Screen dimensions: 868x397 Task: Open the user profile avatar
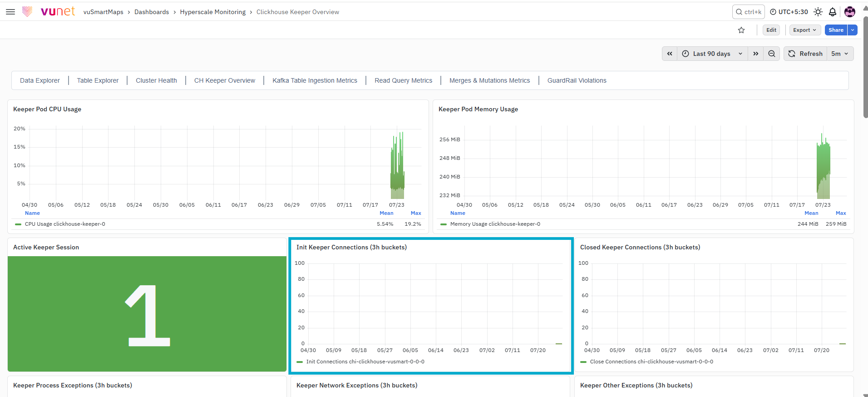tap(850, 12)
